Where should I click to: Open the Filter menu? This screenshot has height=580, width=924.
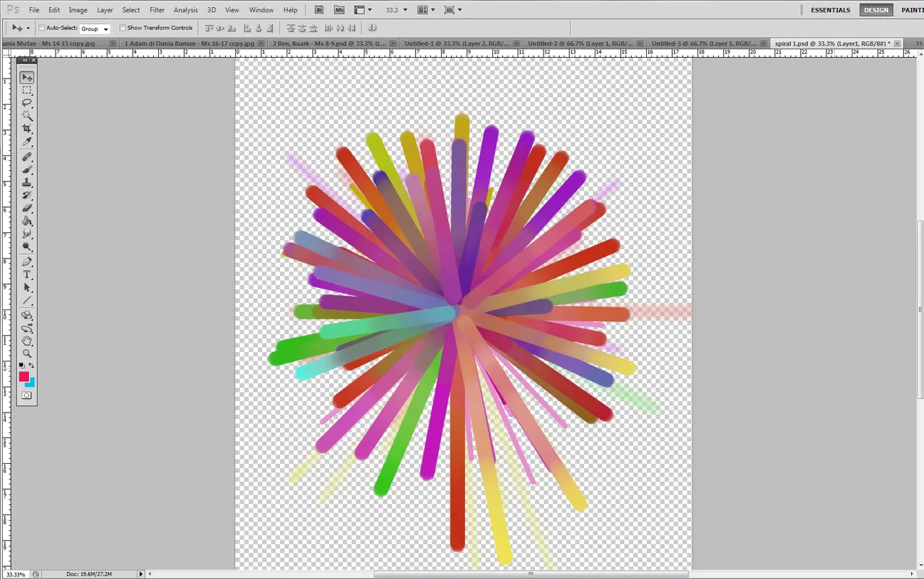click(x=157, y=10)
